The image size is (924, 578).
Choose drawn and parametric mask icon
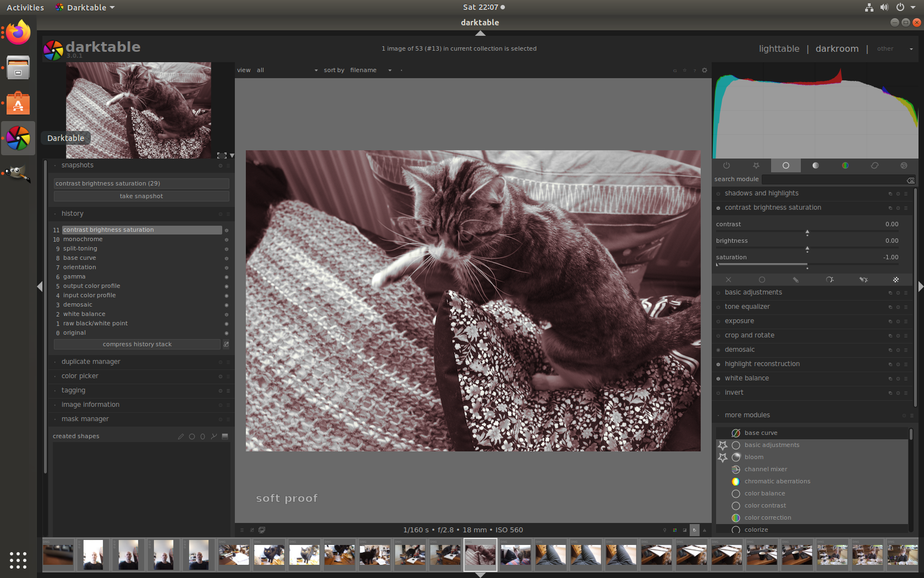[864, 280]
